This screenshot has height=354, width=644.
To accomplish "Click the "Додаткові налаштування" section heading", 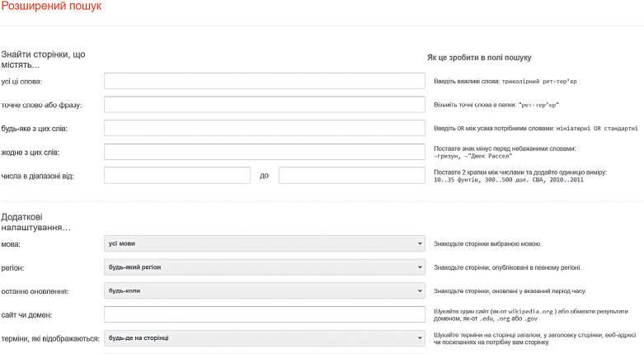I will pos(36,221).
